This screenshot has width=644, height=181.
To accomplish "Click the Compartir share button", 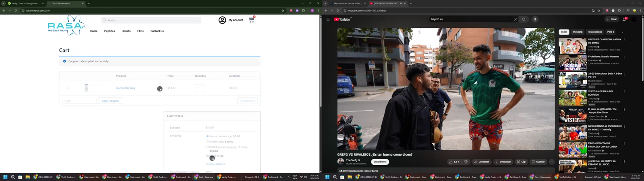I will click(481, 162).
